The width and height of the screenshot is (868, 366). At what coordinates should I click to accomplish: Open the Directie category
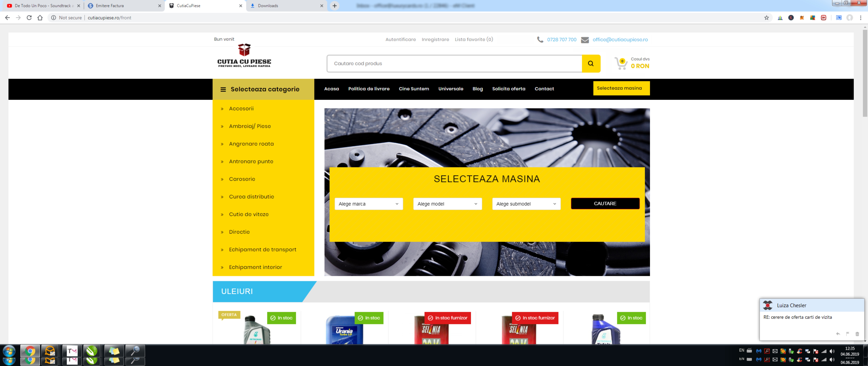pyautogui.click(x=239, y=232)
